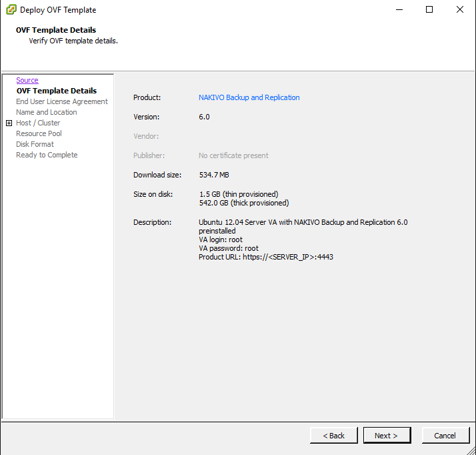The image size is (476, 455).
Task: Select the Resource Pool step
Action: point(39,133)
